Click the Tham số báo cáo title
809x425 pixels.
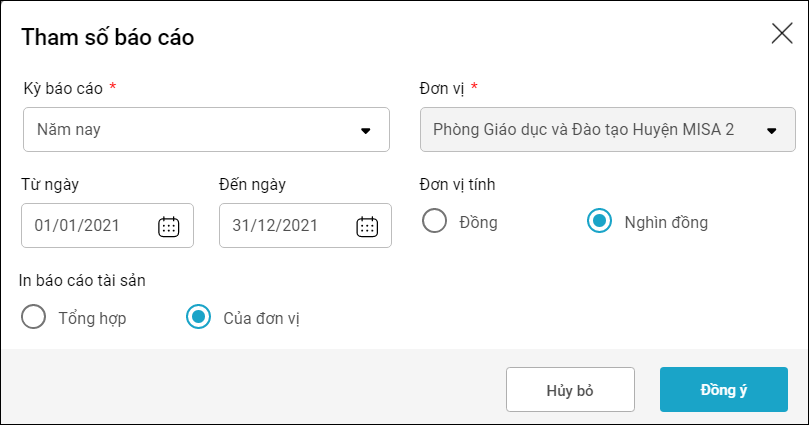[x=108, y=37]
